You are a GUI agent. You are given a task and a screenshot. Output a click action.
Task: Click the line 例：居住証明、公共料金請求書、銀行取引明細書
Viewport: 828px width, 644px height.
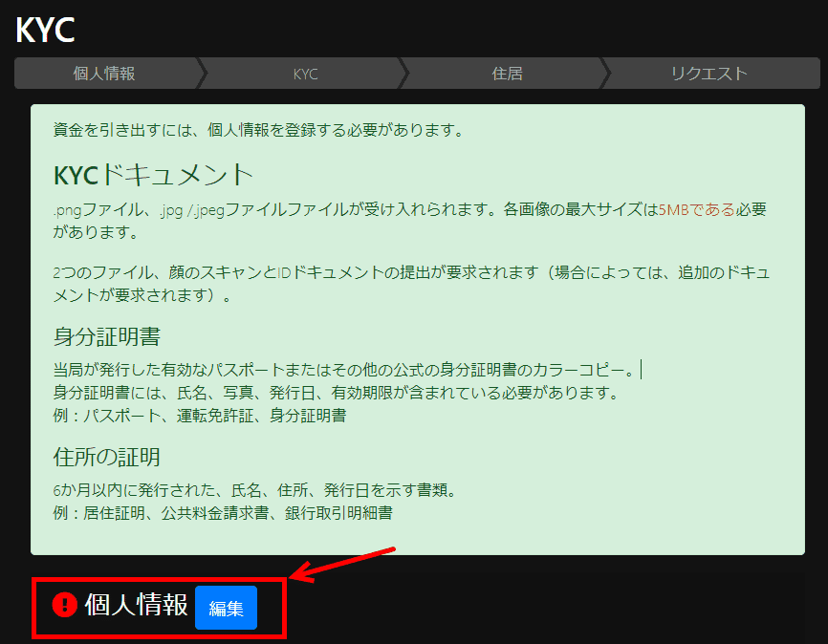tap(223, 512)
